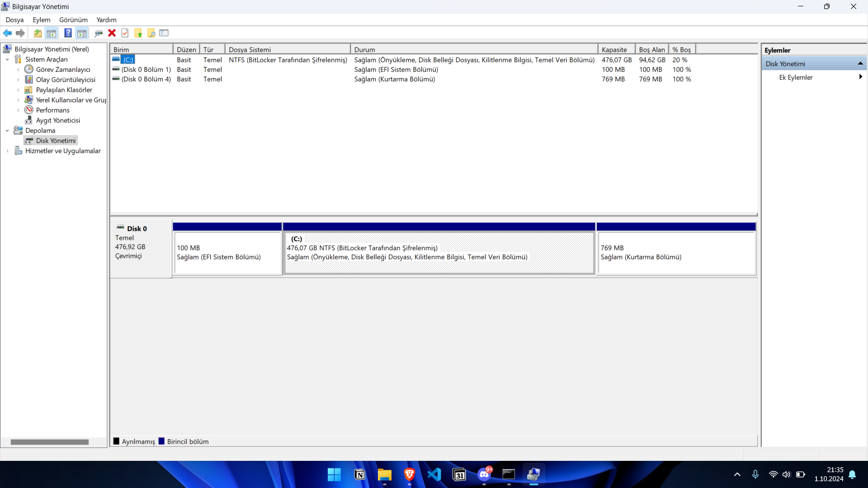Collapse Disk Yönetimi section in Eylemler pane
The image size is (868, 488).
[x=860, y=64]
